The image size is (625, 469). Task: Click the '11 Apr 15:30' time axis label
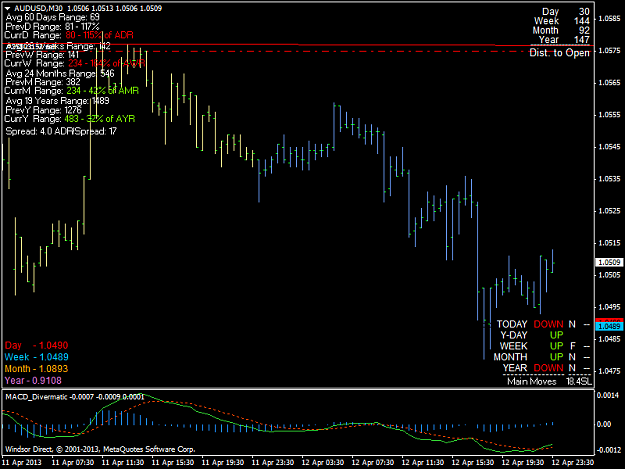pyautogui.click(x=173, y=463)
